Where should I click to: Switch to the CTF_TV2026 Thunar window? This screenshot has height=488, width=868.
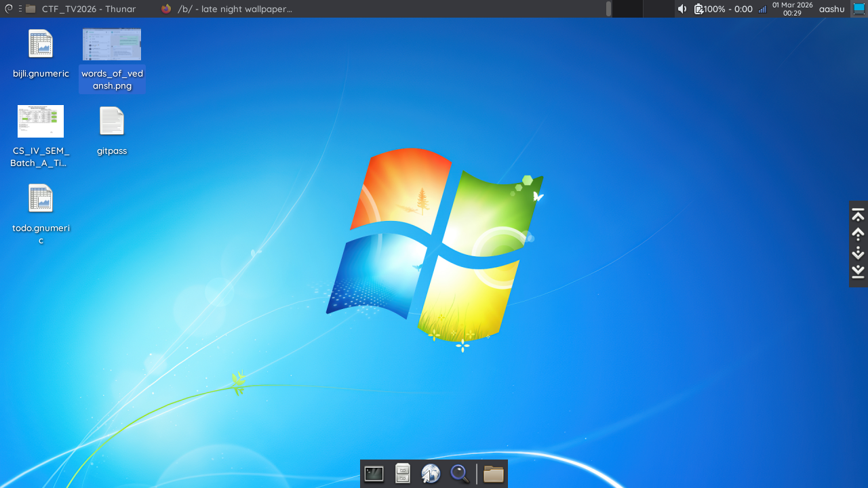(x=81, y=9)
